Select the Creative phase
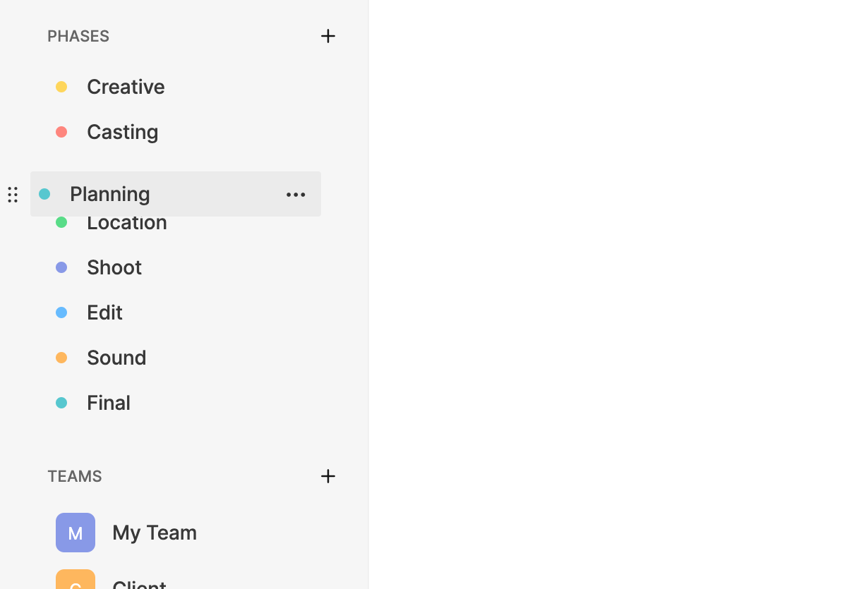The height and width of the screenshot is (589, 868). pyautogui.click(x=126, y=87)
